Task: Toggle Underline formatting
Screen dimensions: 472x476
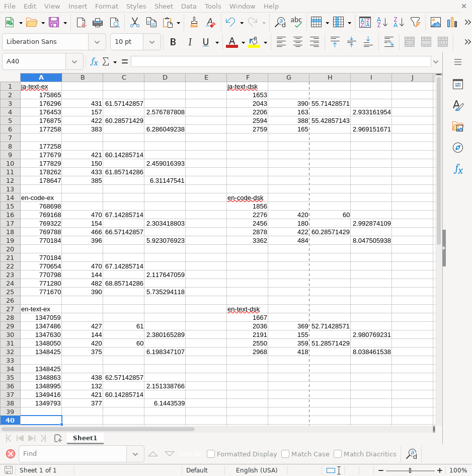Action: 206,42
